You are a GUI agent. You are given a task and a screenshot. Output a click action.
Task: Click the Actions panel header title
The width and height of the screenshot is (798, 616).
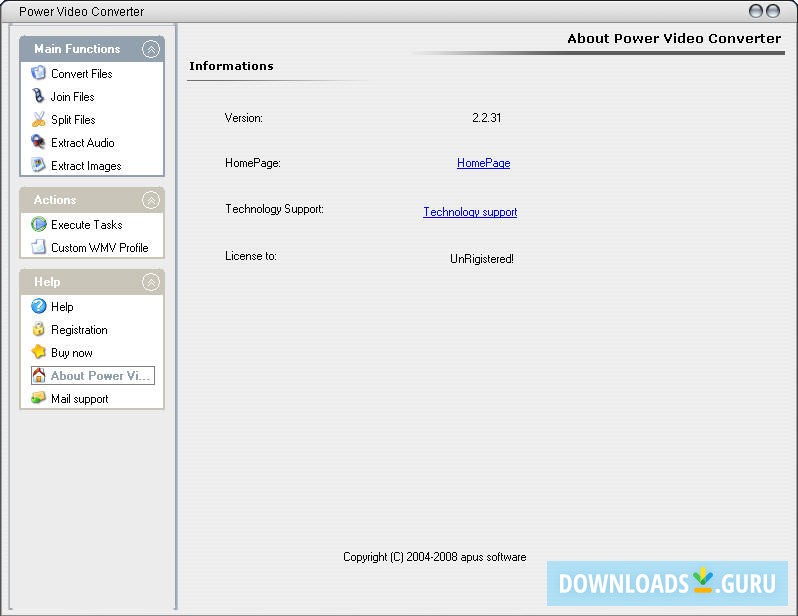point(55,200)
